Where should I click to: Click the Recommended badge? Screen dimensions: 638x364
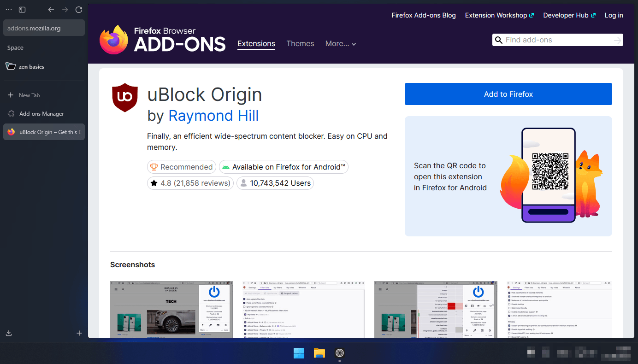click(x=182, y=167)
